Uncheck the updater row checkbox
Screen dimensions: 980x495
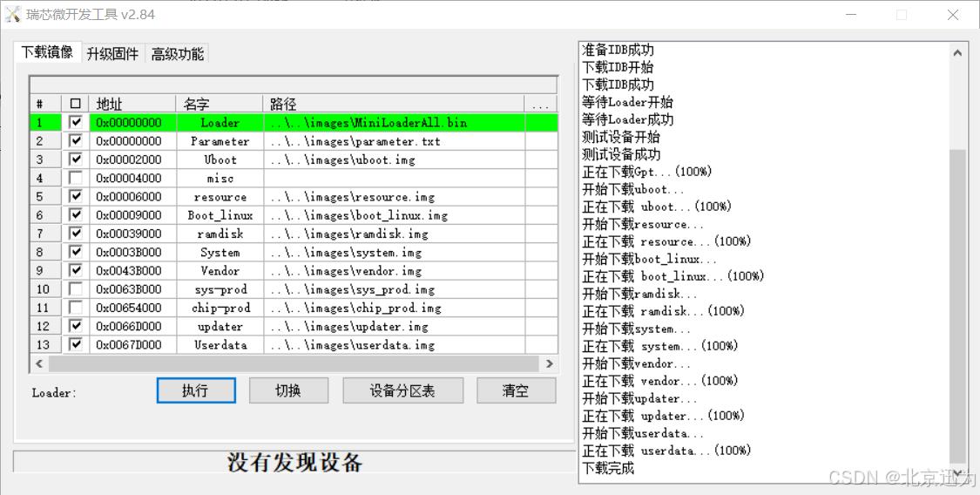[76, 326]
